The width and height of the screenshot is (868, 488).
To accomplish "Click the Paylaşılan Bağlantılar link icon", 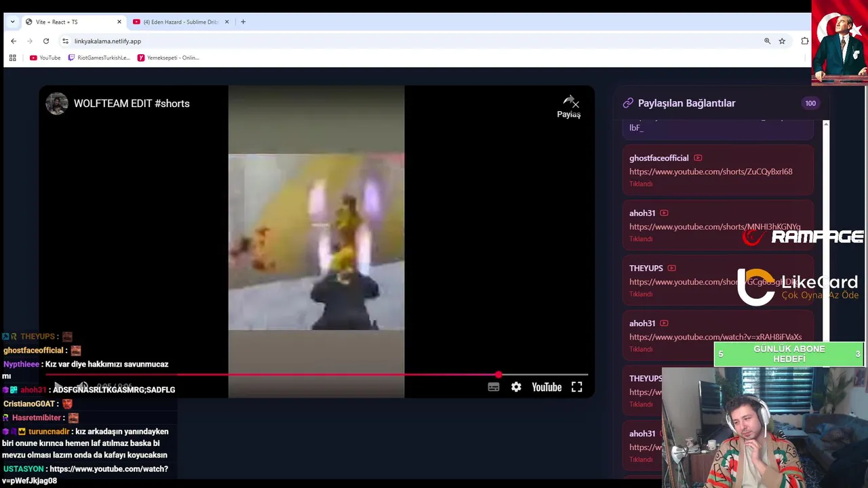I will coord(628,103).
